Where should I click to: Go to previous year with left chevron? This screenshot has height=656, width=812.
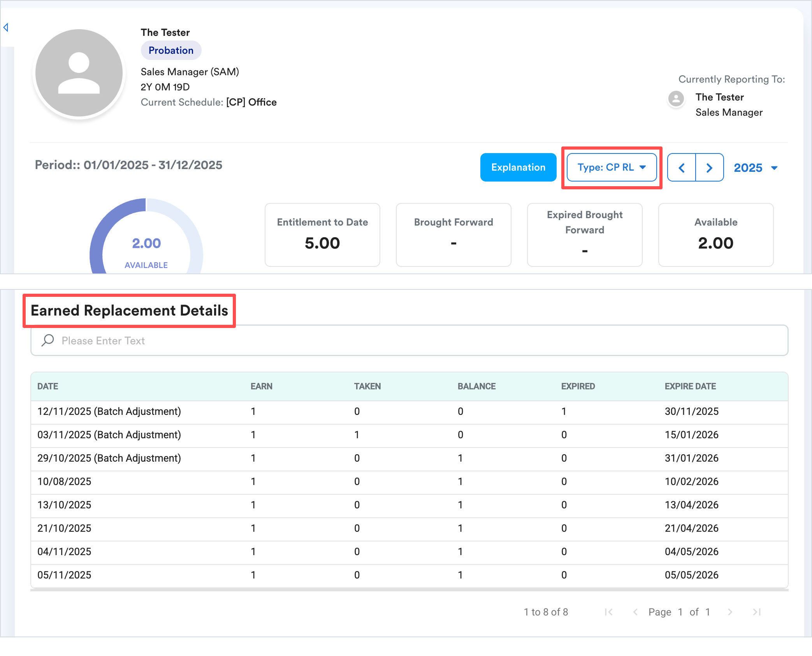682,168
